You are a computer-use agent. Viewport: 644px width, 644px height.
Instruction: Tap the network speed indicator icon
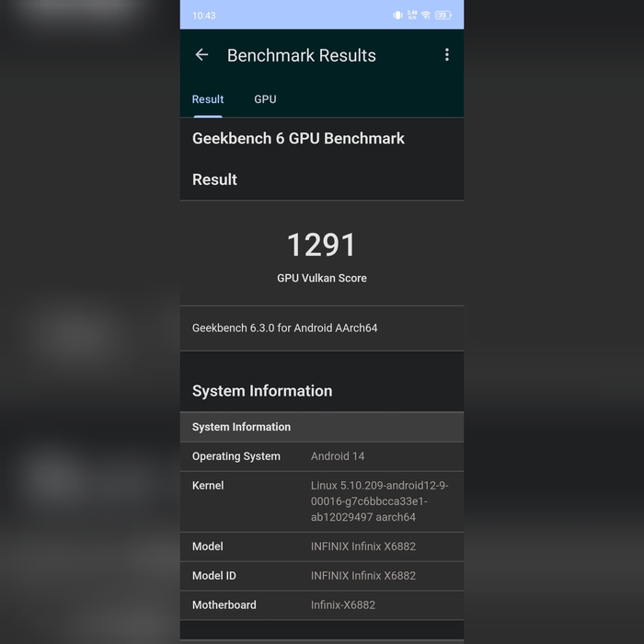(x=412, y=16)
